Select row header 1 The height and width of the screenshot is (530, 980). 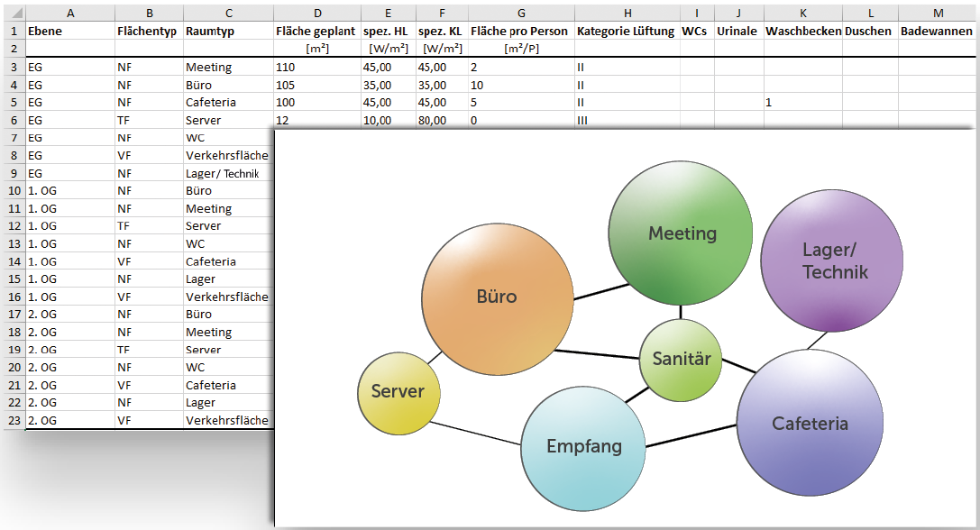[13, 31]
